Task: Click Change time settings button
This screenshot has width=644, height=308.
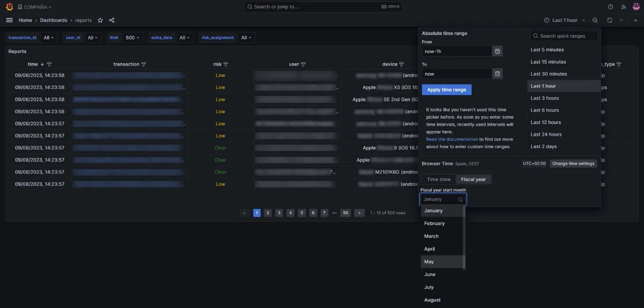Action: coord(573,163)
